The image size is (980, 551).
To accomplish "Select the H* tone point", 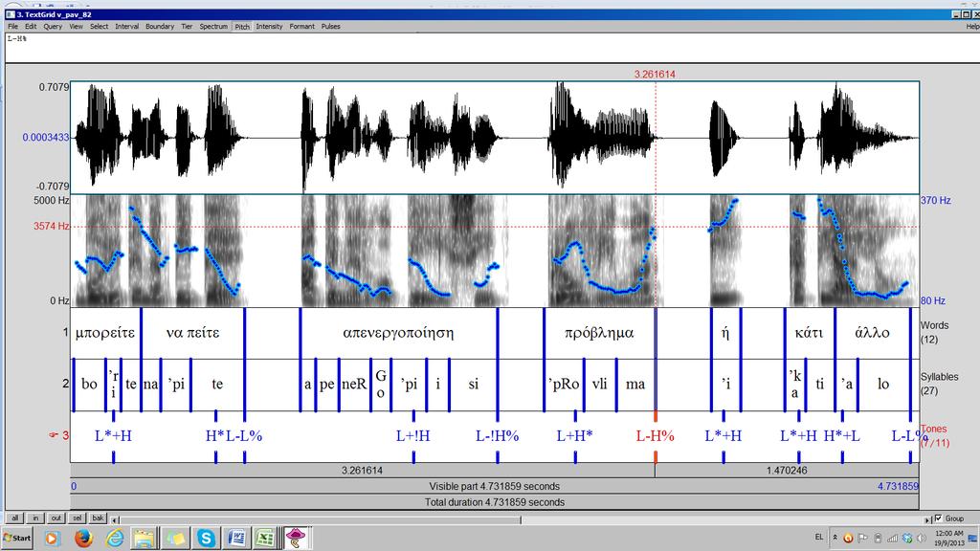I will point(215,436).
